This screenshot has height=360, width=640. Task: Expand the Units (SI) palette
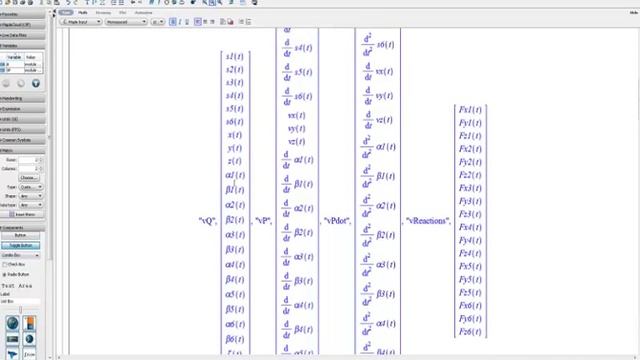22,119
